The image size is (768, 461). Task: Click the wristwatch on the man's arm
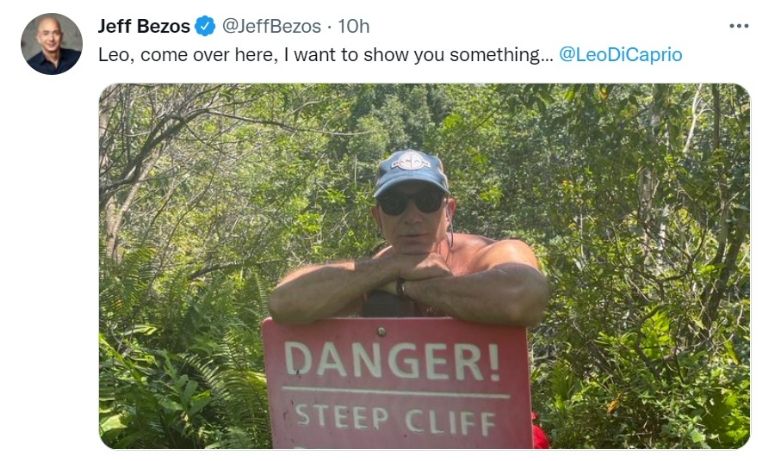pyautogui.click(x=400, y=287)
